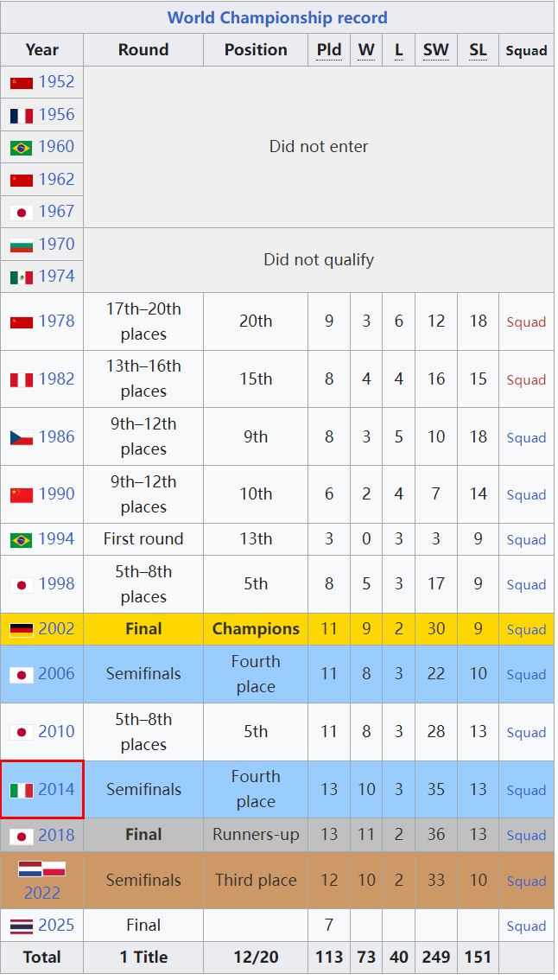This screenshot has height=980, width=558.
Task: Click the German flag beside 2002
Action: click(22, 629)
